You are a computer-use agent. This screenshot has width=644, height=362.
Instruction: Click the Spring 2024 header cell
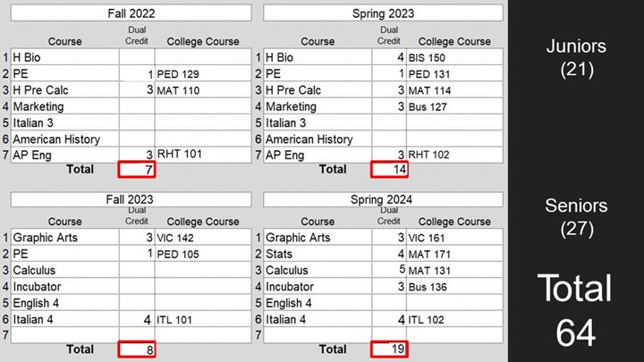coord(383,199)
